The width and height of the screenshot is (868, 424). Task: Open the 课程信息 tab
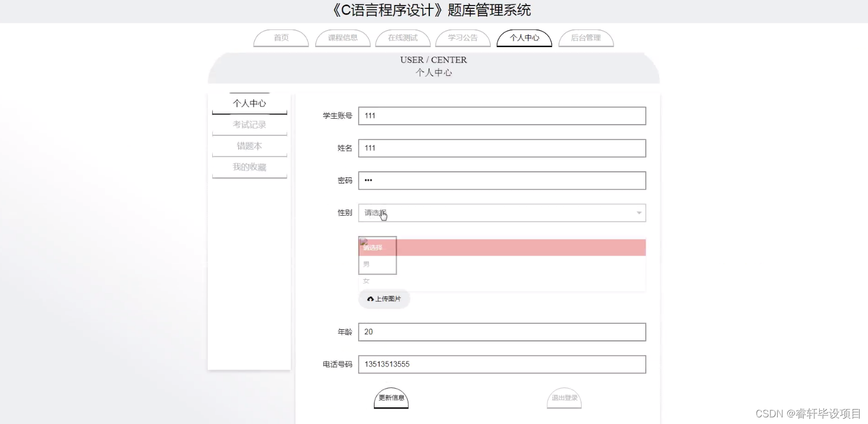point(342,38)
